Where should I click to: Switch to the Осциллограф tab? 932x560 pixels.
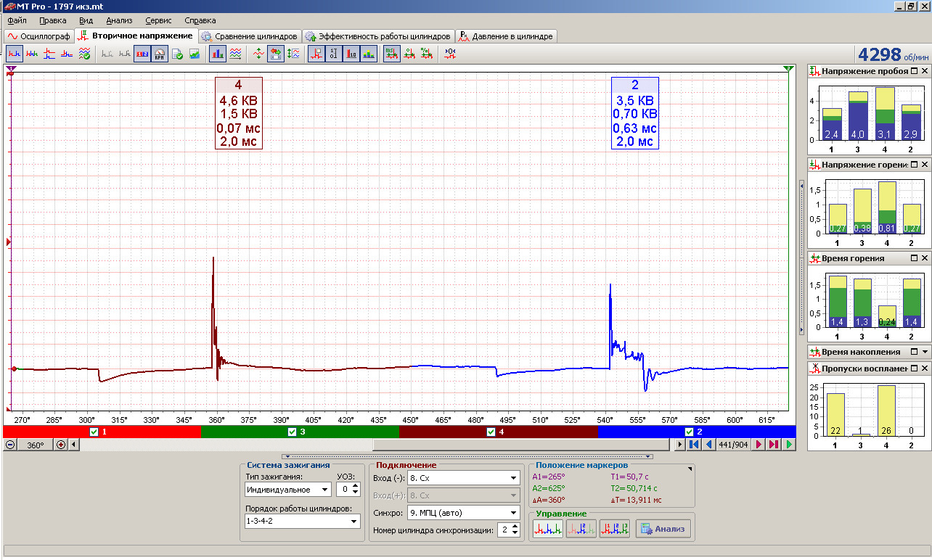point(38,36)
